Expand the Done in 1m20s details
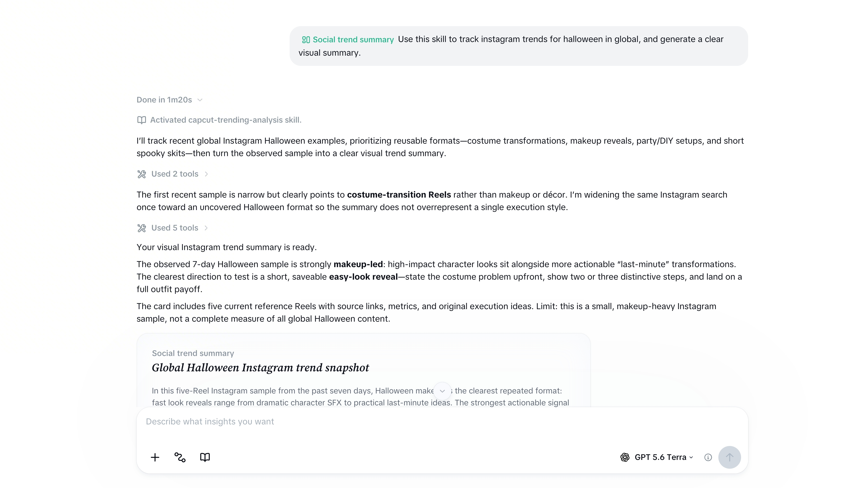 pyautogui.click(x=170, y=100)
